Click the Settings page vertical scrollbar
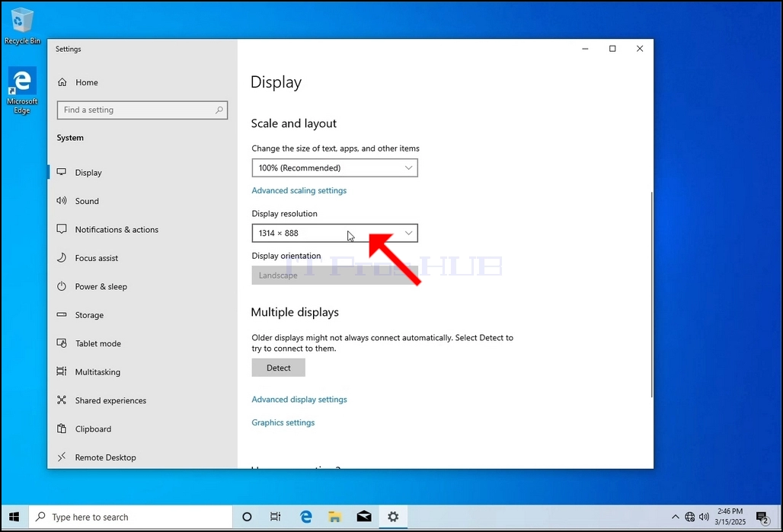783x532 pixels. tap(651, 295)
